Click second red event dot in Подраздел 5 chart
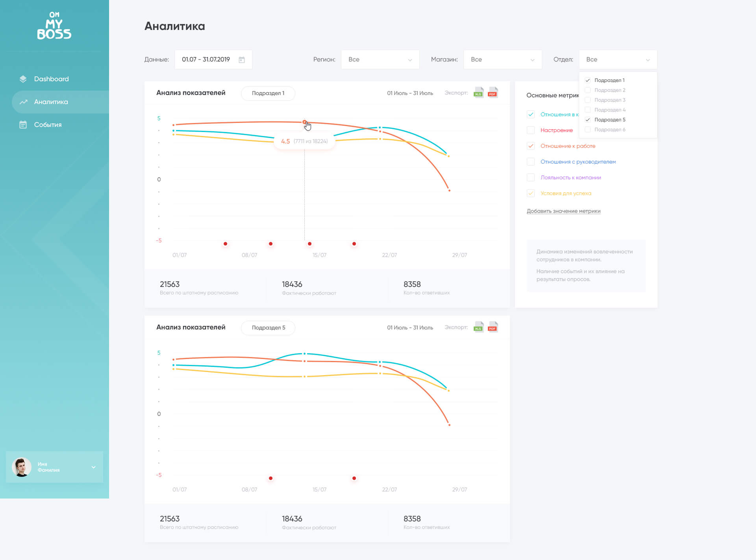 354,478
